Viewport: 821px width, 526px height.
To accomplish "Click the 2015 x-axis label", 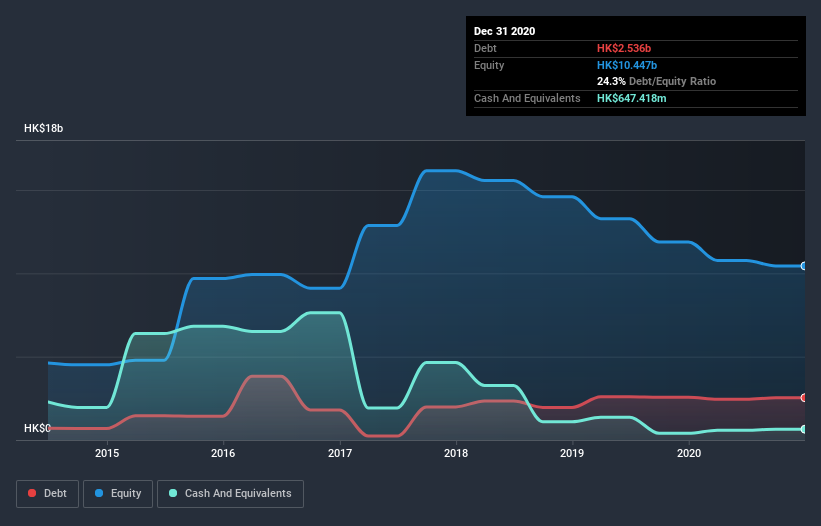I will click(x=107, y=453).
